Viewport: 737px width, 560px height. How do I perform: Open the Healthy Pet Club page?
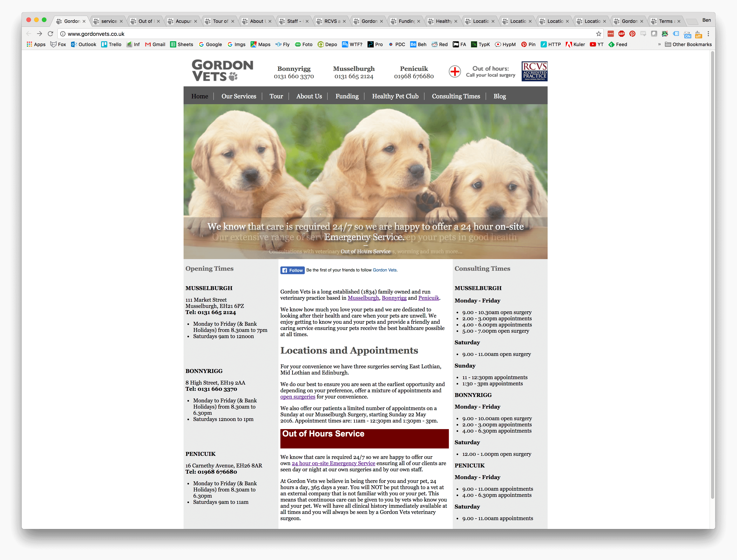395,96
